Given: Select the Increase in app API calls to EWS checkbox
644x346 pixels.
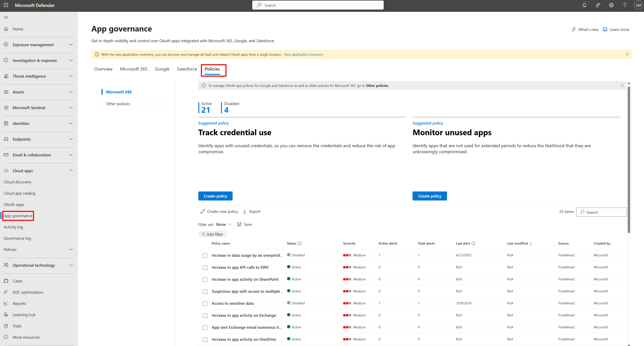Looking at the screenshot, I should pos(205,267).
